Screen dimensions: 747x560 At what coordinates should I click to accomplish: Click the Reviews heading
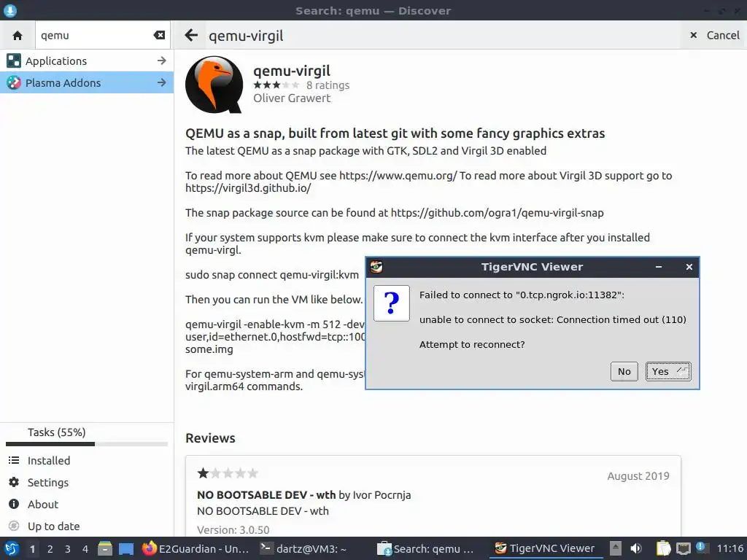[210, 438]
